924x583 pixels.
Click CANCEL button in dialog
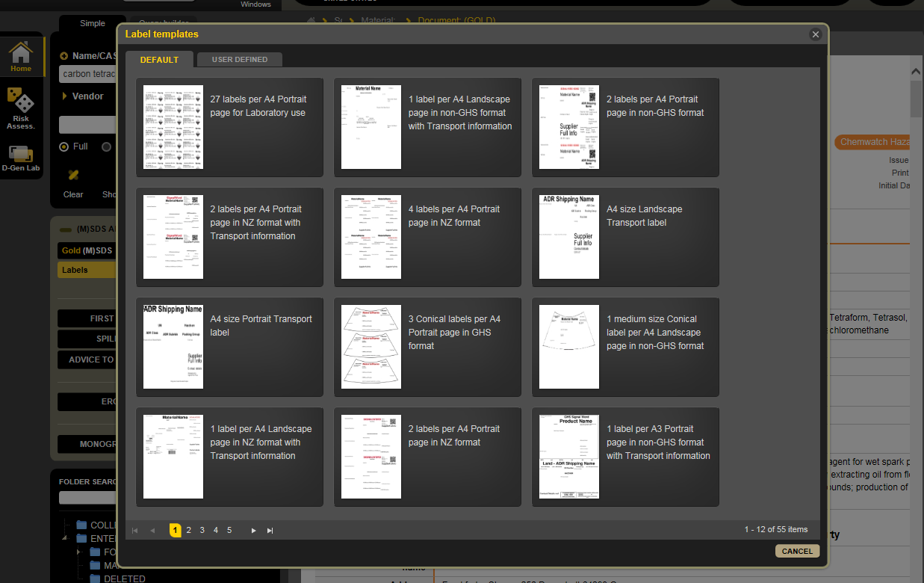[797, 551]
